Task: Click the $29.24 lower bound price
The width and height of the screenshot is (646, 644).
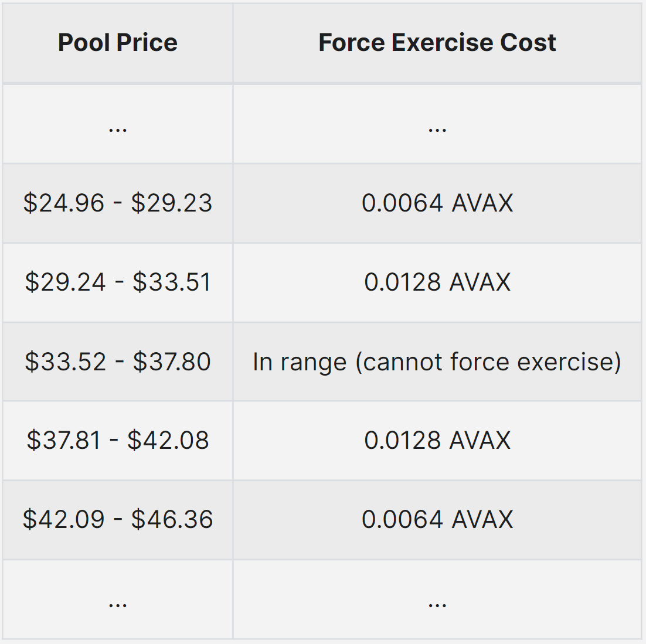Action: 65,282
